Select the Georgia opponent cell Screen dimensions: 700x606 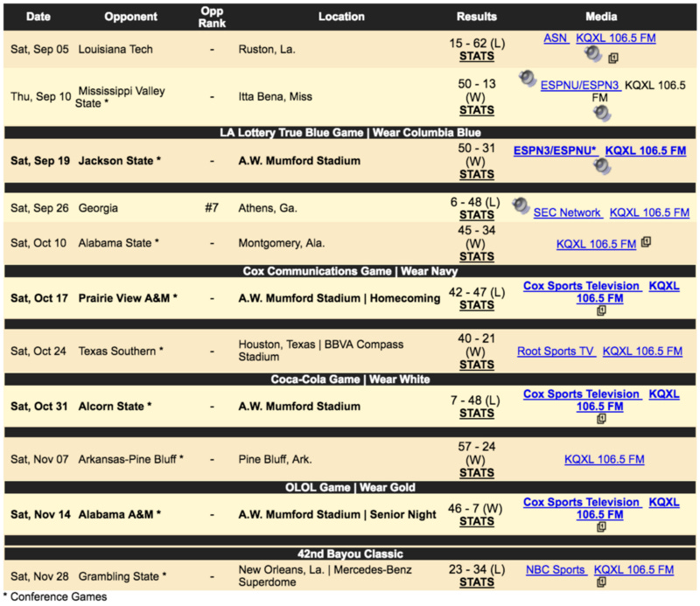[x=98, y=208]
